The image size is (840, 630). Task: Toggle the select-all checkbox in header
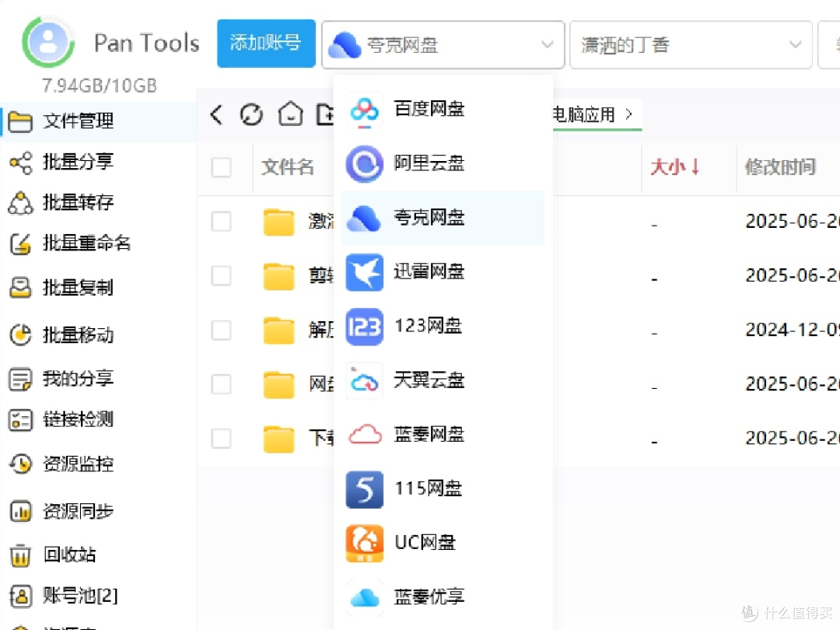coord(221,168)
